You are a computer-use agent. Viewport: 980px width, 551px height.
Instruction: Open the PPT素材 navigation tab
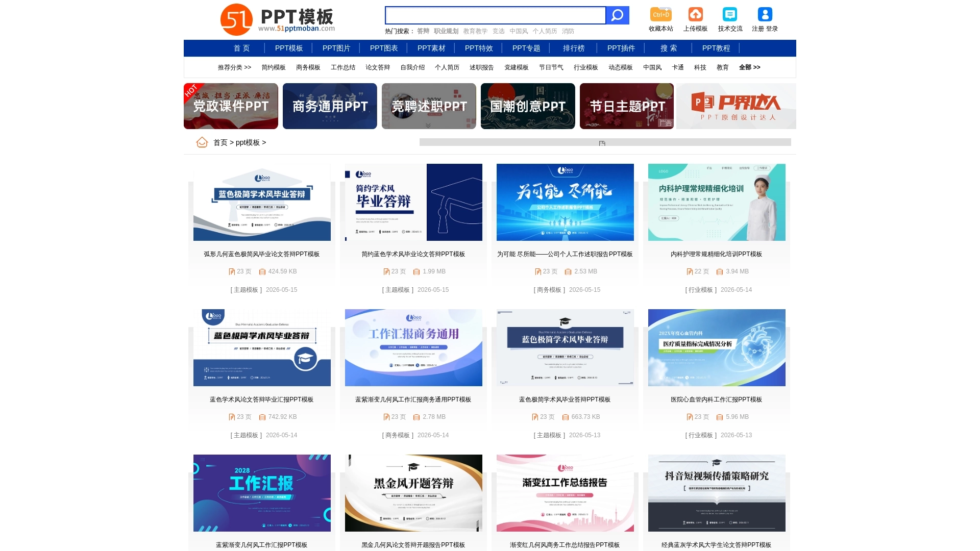pyautogui.click(x=431, y=48)
